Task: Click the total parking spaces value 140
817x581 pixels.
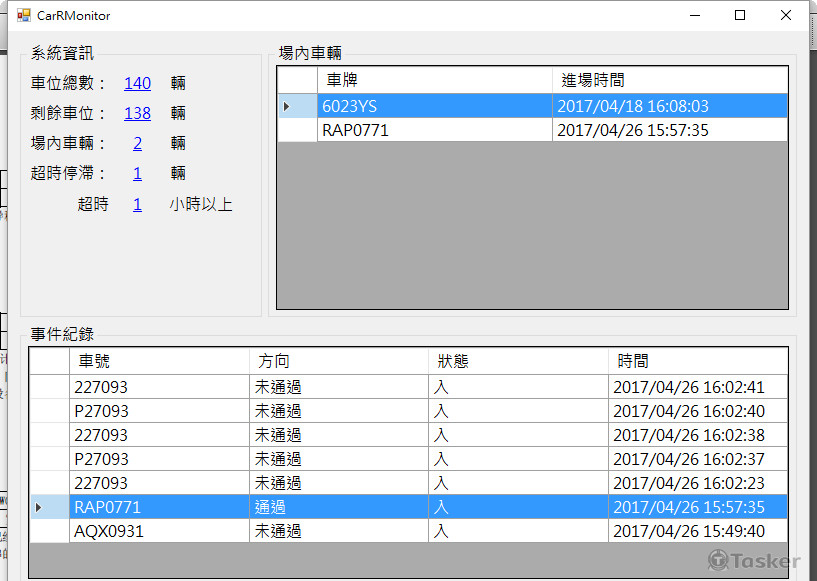Action: tap(137, 84)
